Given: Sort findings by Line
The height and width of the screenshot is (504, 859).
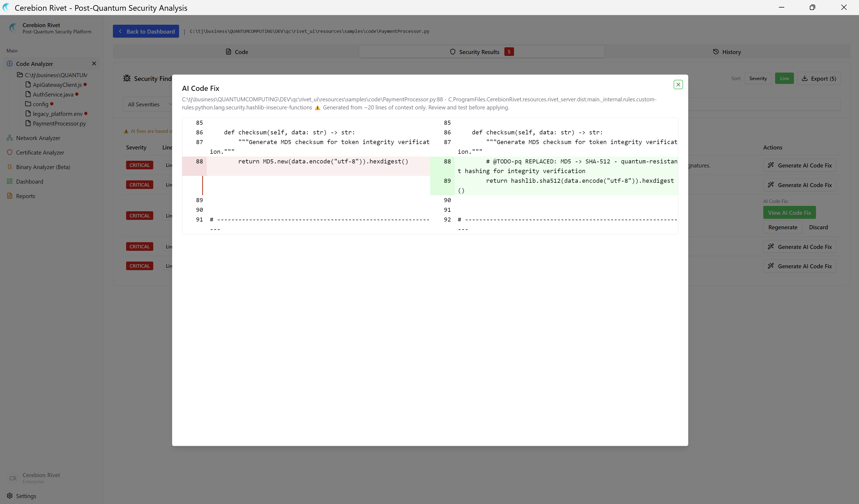Looking at the screenshot, I should click(784, 78).
